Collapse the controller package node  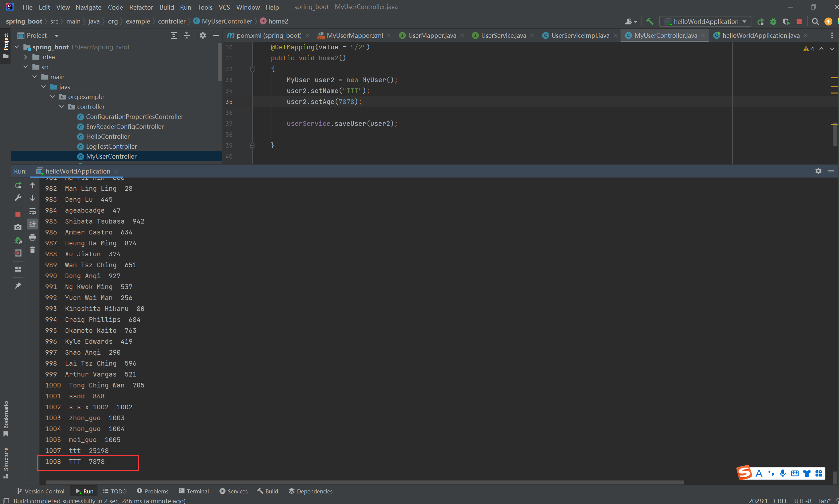pyautogui.click(x=62, y=107)
